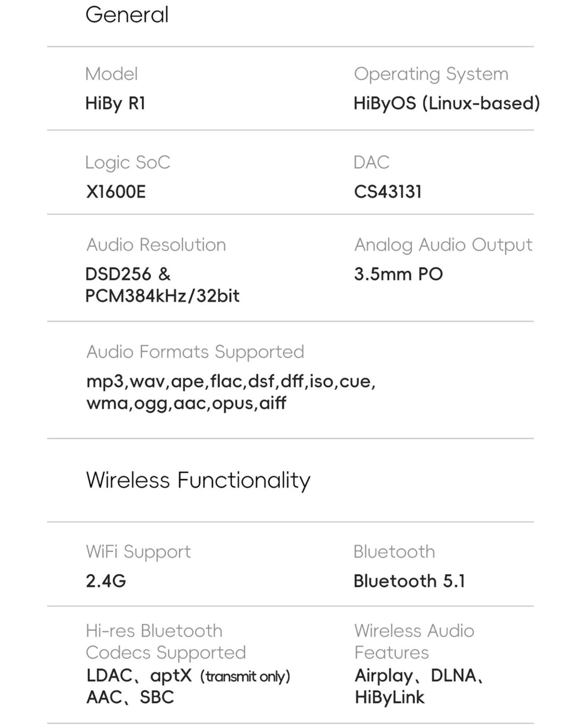This screenshot has width=581, height=728.
Task: Select the LDAC, aptX codec text
Action: [x=139, y=676]
